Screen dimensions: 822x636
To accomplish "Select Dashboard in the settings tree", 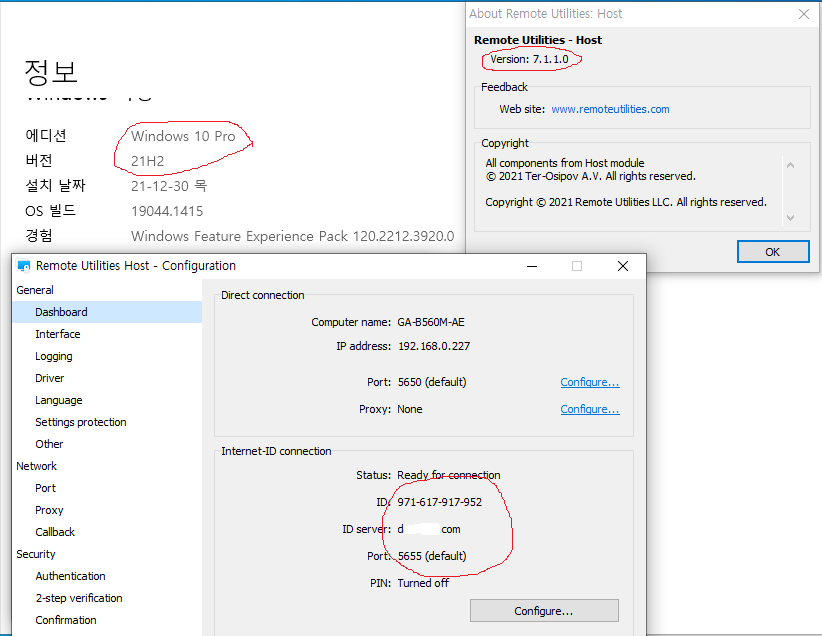I will (x=61, y=312).
